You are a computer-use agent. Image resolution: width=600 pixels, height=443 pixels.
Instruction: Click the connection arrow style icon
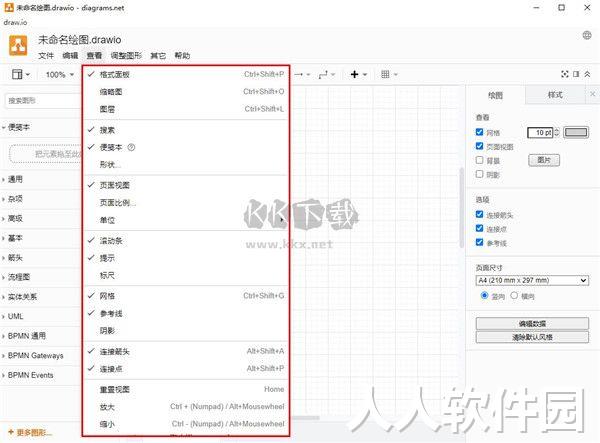pos(302,74)
